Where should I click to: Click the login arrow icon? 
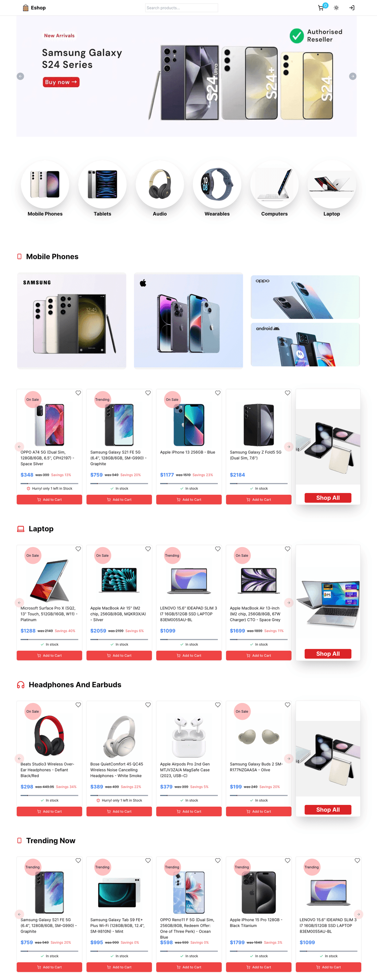352,8
